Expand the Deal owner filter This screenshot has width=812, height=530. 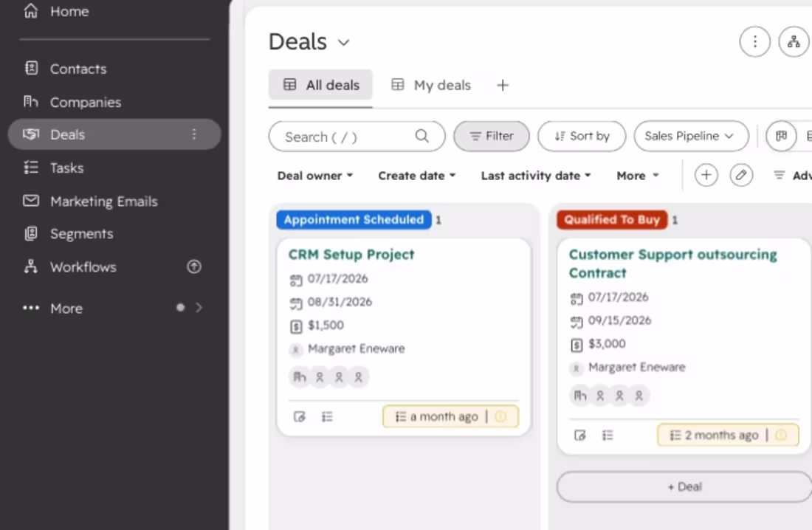pos(315,176)
